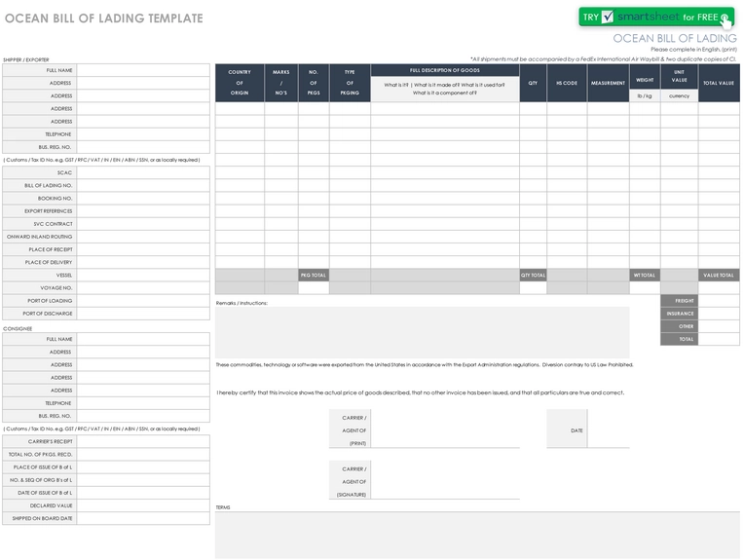The image size is (743, 560).
Task: Click the Insurance value field
Action: coord(719,314)
